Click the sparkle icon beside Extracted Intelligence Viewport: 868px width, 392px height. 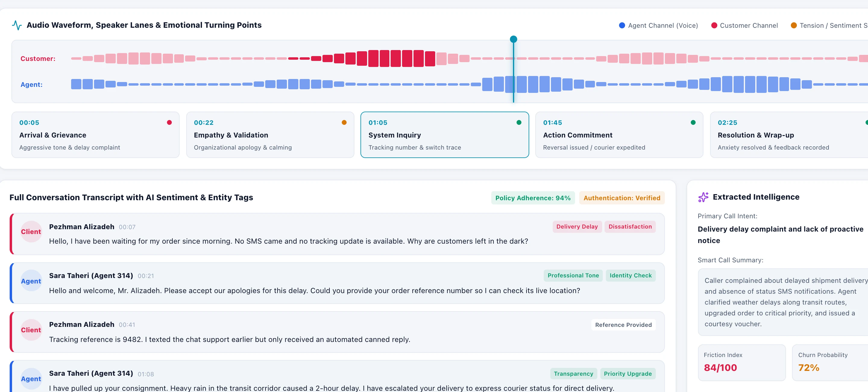[x=703, y=197]
